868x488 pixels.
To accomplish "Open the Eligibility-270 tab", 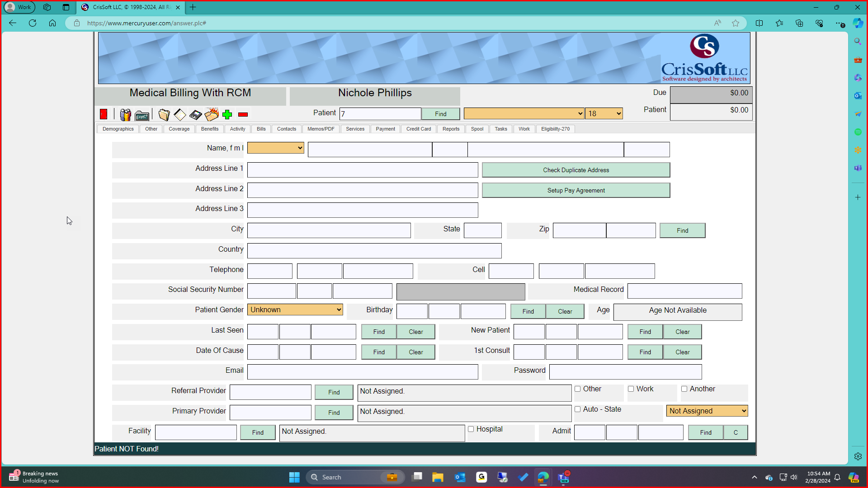I will pyautogui.click(x=555, y=129).
